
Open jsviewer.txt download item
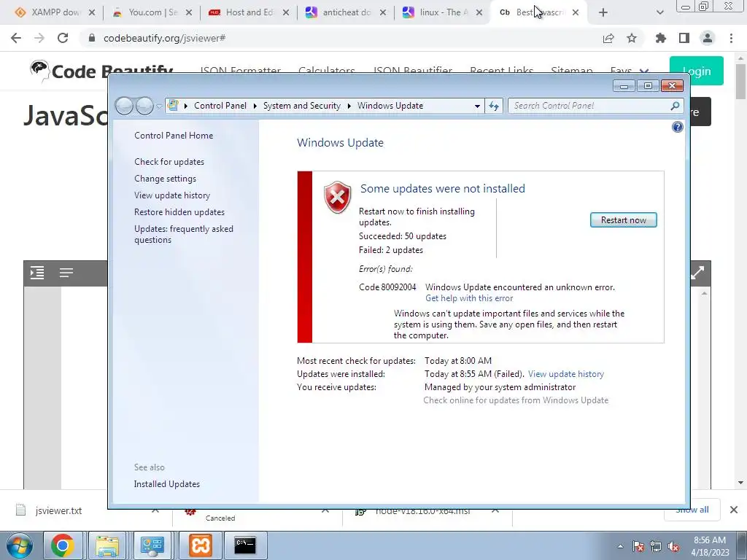[x=58, y=510]
